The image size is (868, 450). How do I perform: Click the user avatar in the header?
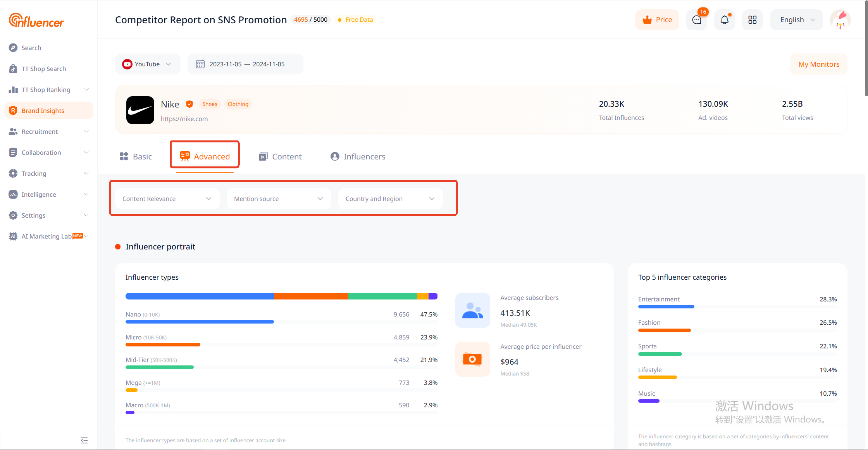coord(840,20)
